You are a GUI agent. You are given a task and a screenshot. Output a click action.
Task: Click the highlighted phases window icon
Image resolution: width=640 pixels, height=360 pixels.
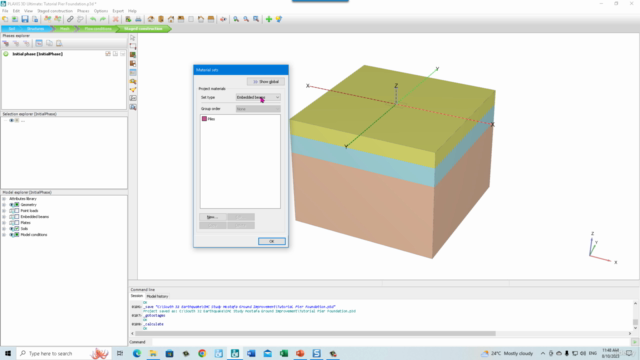coord(39,43)
